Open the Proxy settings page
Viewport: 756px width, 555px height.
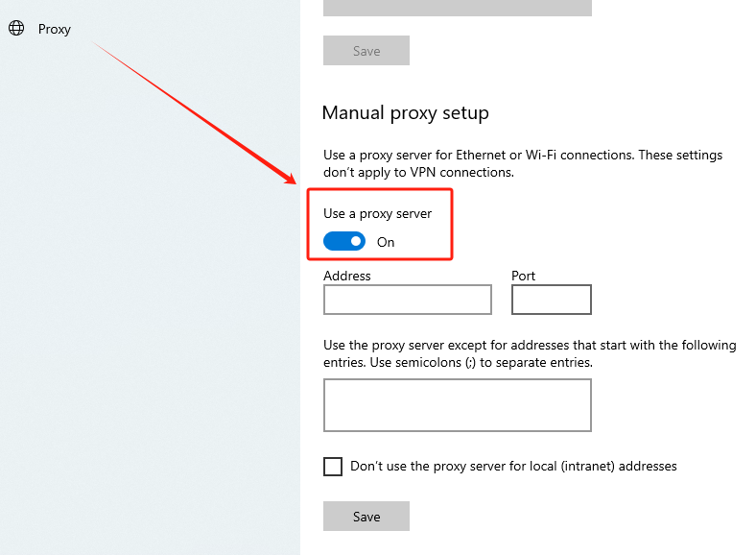54,29
